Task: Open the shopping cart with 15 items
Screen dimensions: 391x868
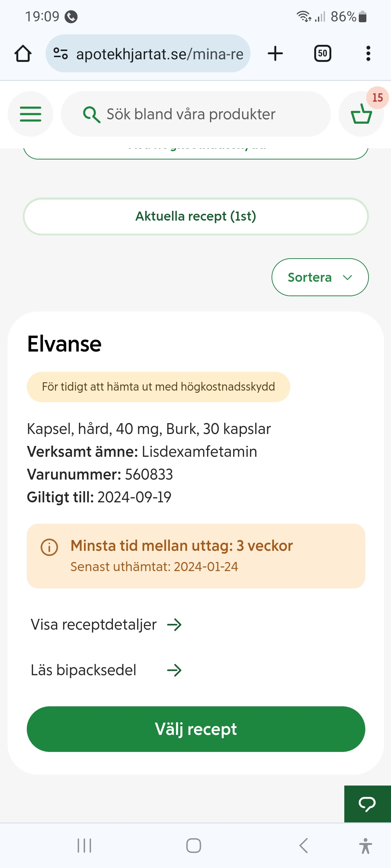Action: (361, 114)
